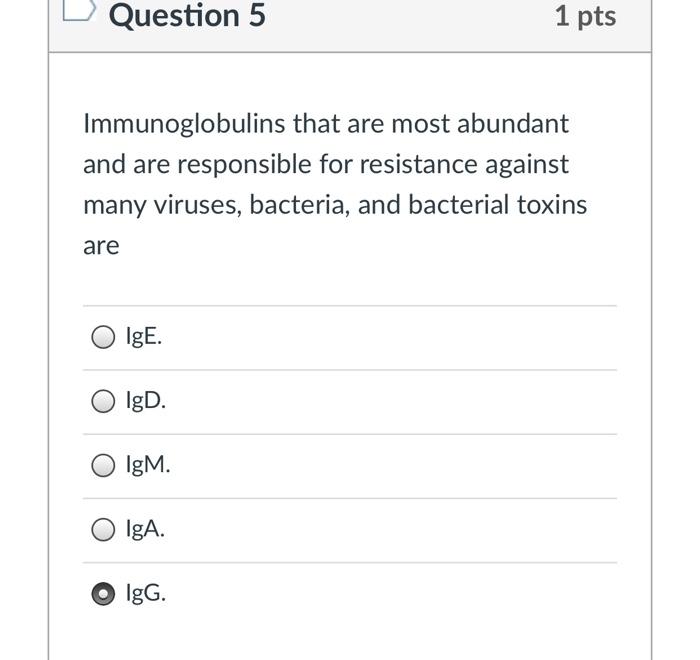The width and height of the screenshot is (700, 660).
Task: Choose the IgD radio button
Action: pyautogui.click(x=104, y=402)
